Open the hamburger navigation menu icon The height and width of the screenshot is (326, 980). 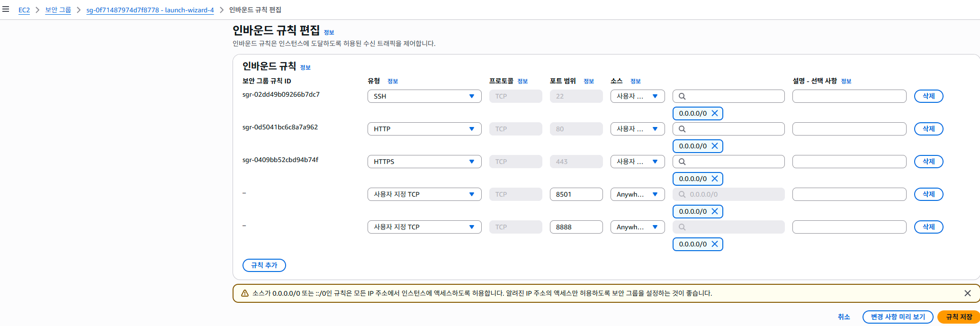coord(6,9)
